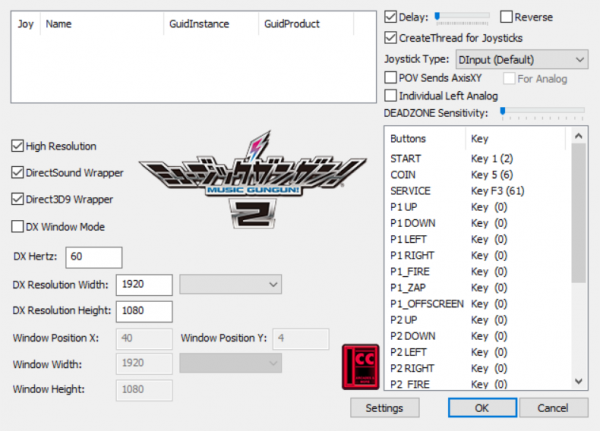Screen dimensions: 600x431
Task: Uncheck the High Resolution checkbox
Action: click(x=17, y=145)
